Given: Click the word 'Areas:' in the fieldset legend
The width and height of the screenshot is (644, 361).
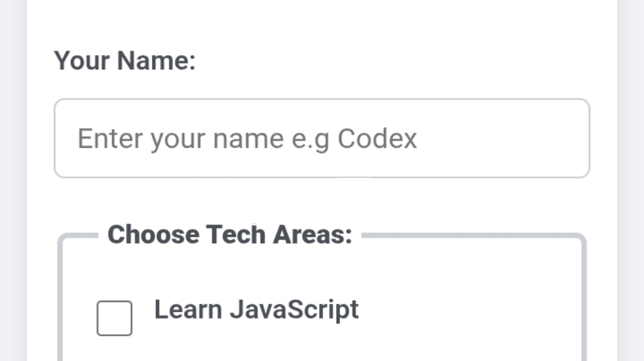Looking at the screenshot, I should coord(312,234).
